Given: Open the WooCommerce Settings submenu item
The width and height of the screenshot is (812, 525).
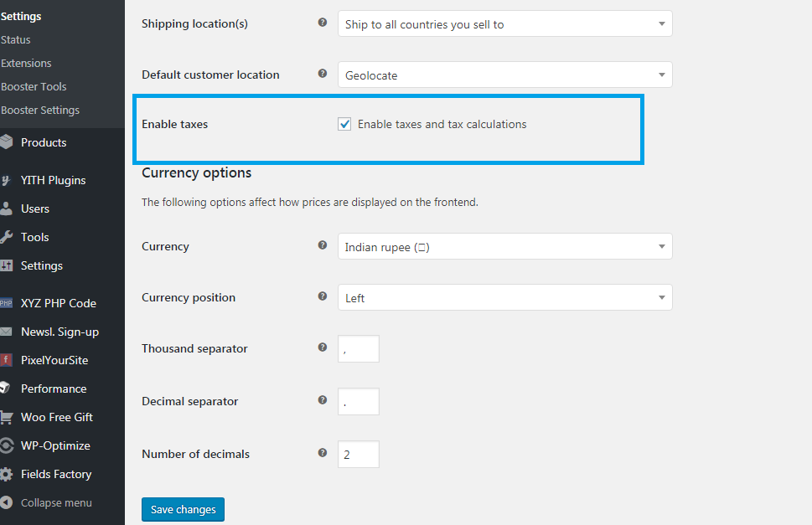Looking at the screenshot, I should (x=21, y=16).
